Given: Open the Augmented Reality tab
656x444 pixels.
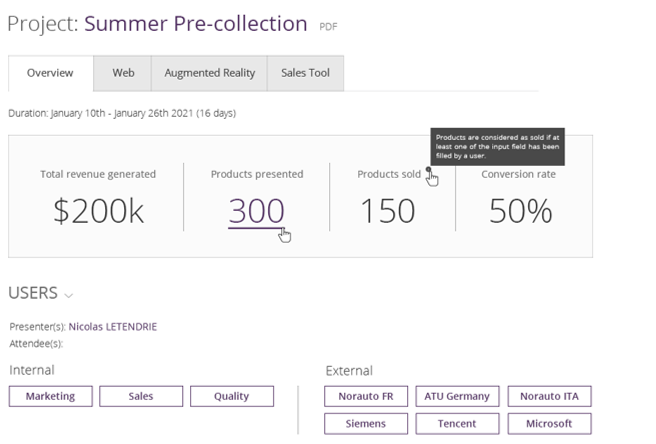Looking at the screenshot, I should click(209, 73).
